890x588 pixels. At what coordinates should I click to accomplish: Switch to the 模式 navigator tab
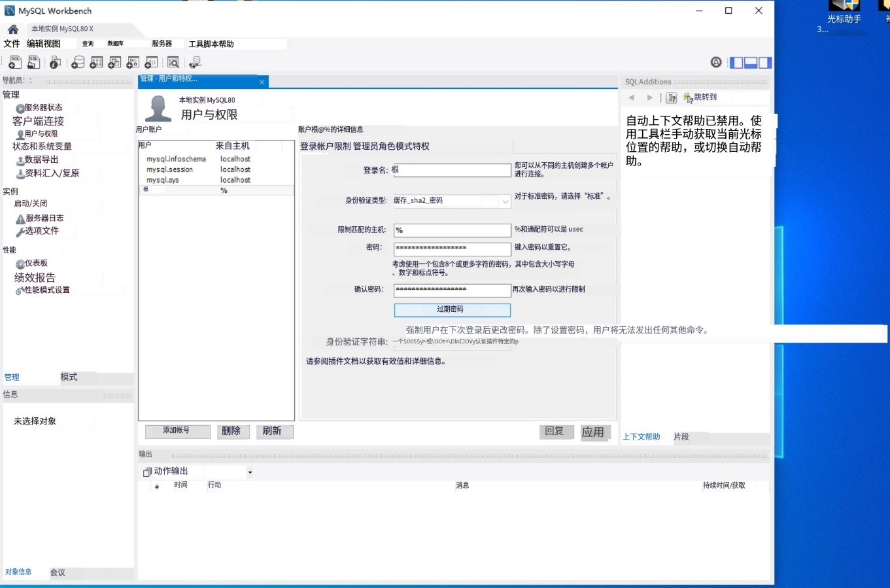[x=69, y=377]
